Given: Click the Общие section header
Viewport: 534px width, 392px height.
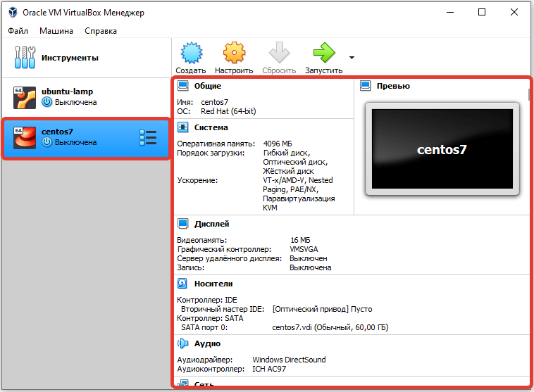Looking at the screenshot, I should pyautogui.click(x=207, y=86).
